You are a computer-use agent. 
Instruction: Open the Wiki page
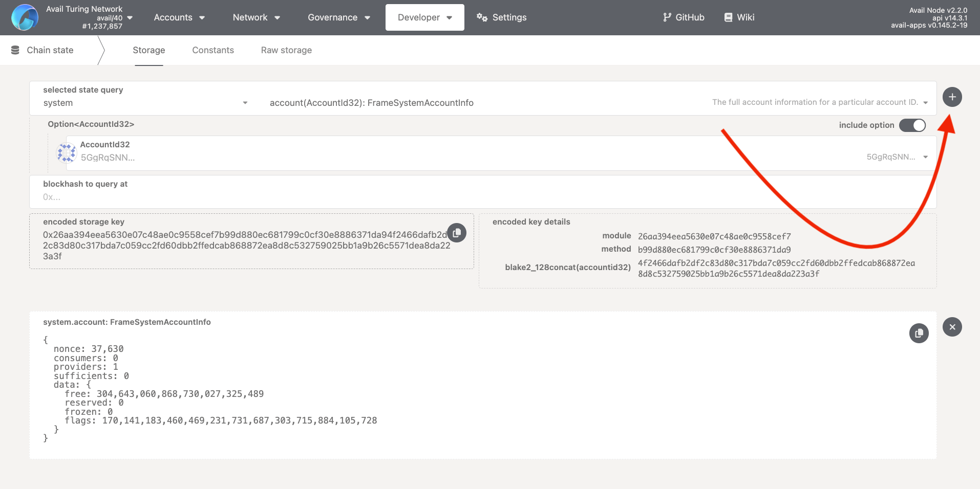[x=739, y=17]
